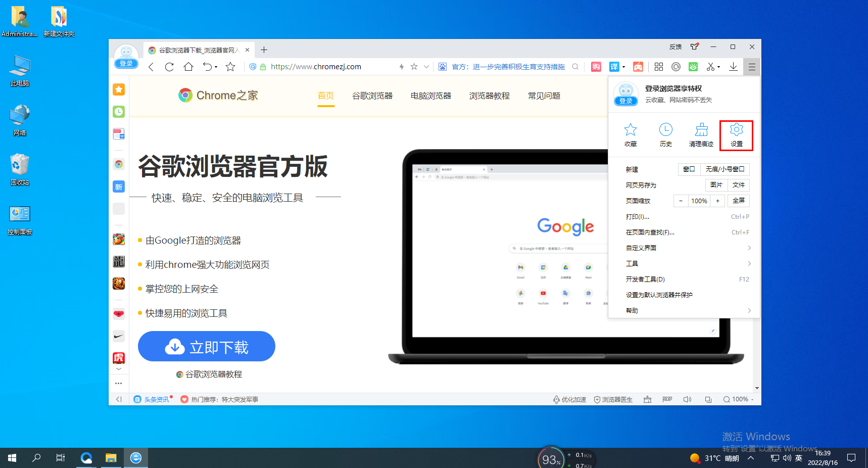Open 谷歌浏览器 navigation tab
Image resolution: width=868 pixels, height=468 pixels.
point(372,96)
